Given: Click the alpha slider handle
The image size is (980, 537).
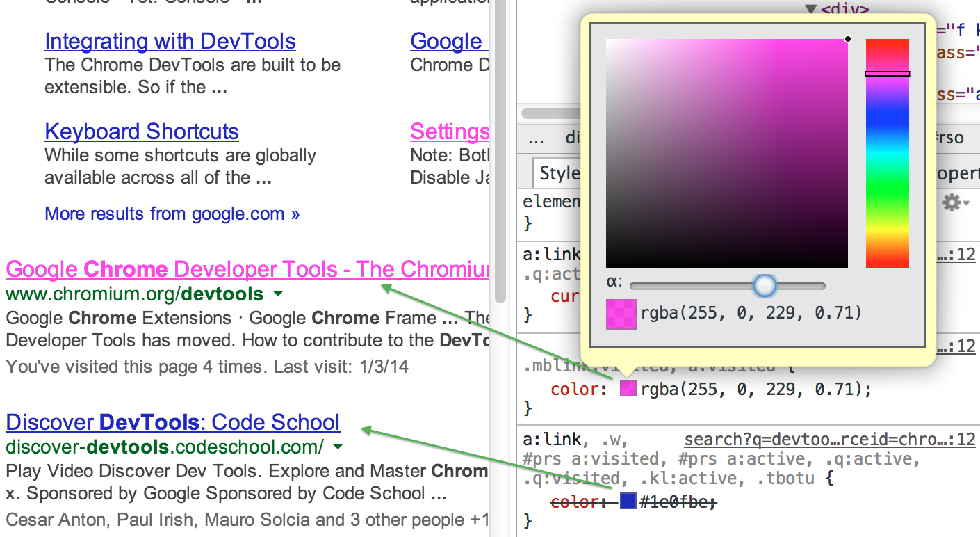Looking at the screenshot, I should click(765, 285).
